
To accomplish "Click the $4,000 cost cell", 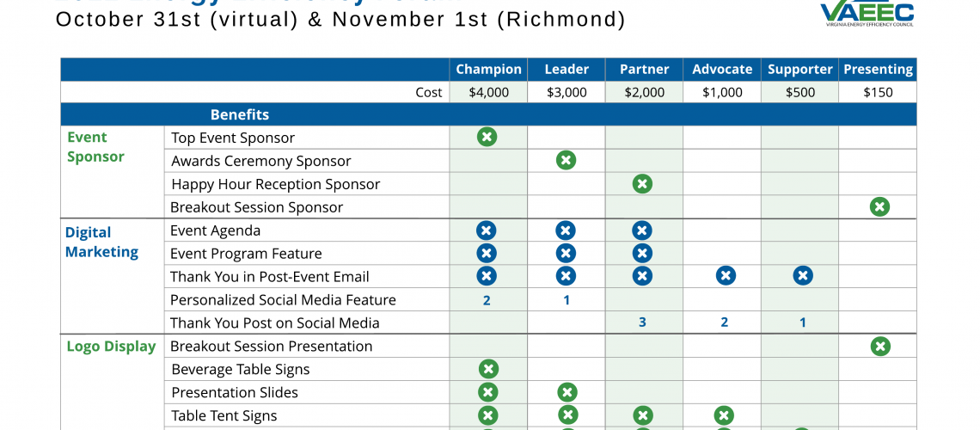I will coord(488,92).
